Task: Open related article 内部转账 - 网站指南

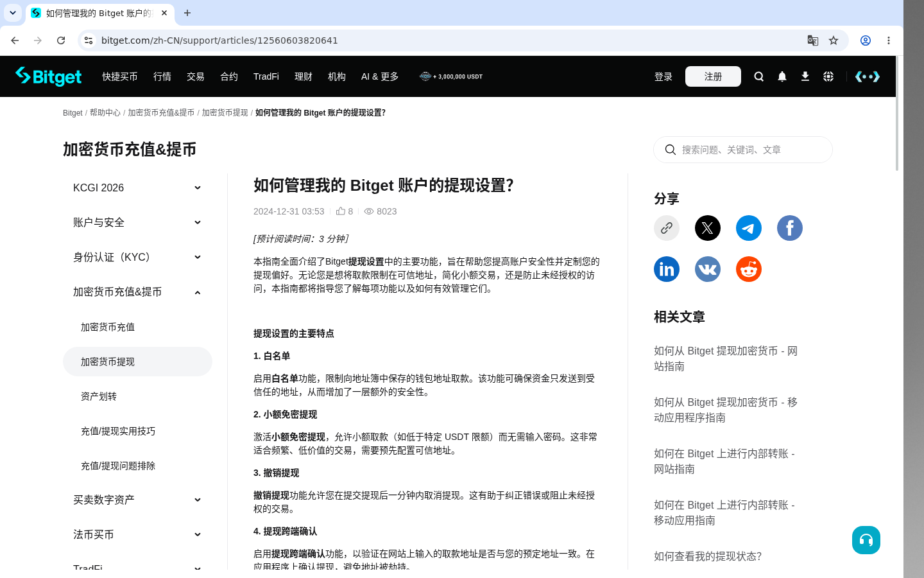Action: pos(724,461)
